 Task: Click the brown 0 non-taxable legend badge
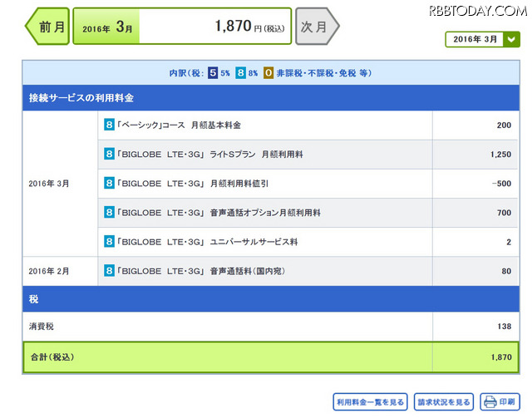(268, 72)
